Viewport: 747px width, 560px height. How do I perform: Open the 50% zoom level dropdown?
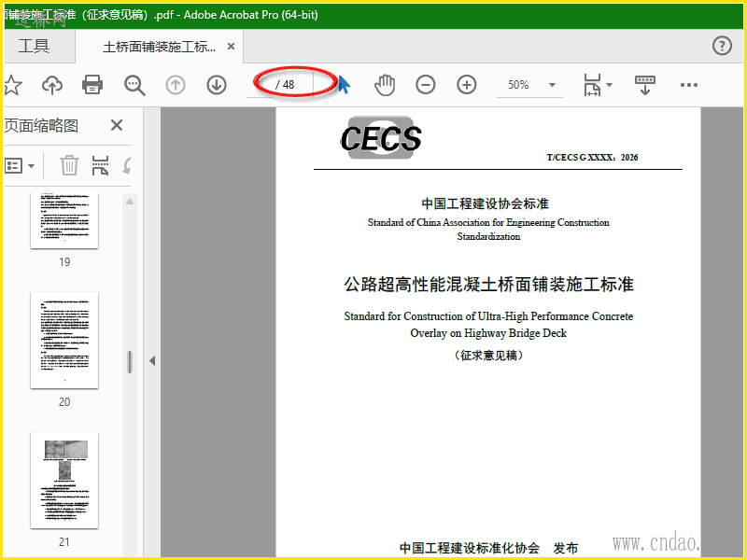(x=552, y=85)
